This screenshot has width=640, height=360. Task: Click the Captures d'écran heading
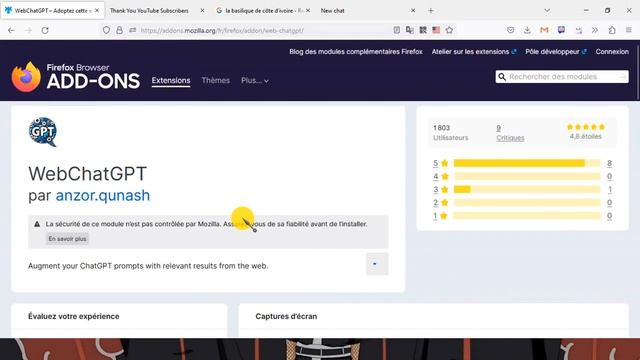tap(286, 316)
